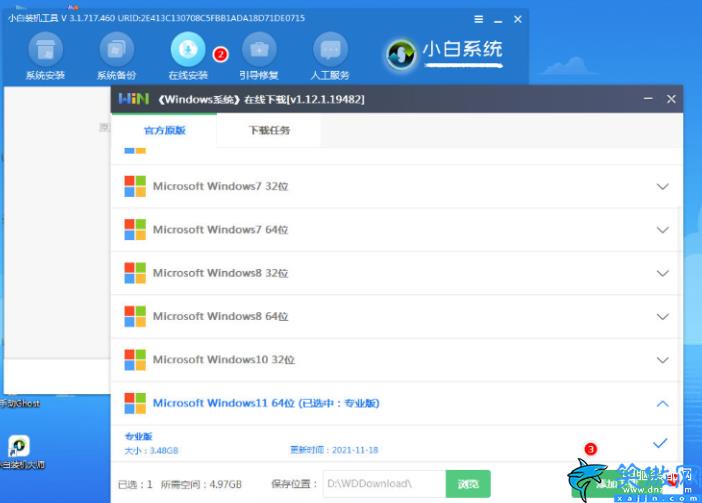Click the 小白系统 logo
The height and width of the screenshot is (503, 702).
[445, 54]
